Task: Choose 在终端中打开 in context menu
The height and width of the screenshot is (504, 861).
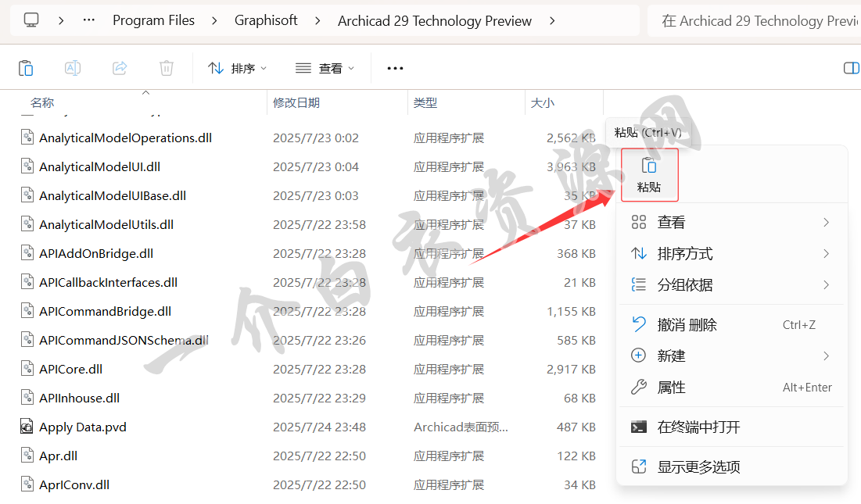Action: point(732,427)
